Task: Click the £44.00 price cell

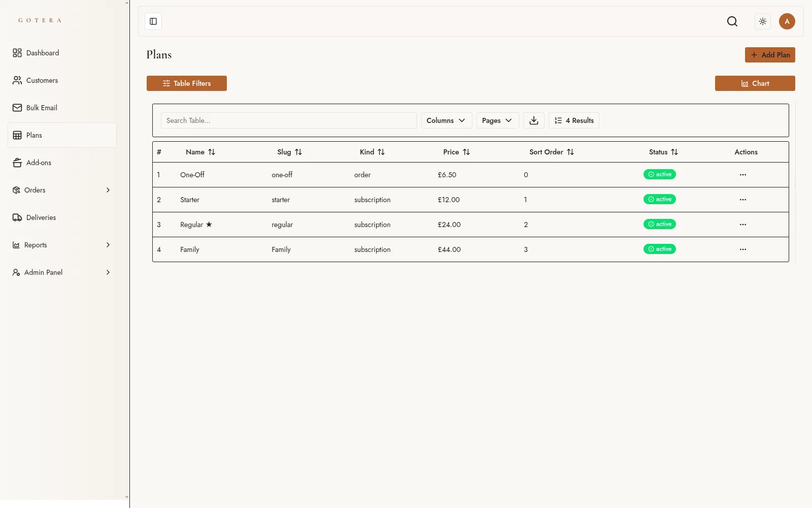Action: coord(449,249)
